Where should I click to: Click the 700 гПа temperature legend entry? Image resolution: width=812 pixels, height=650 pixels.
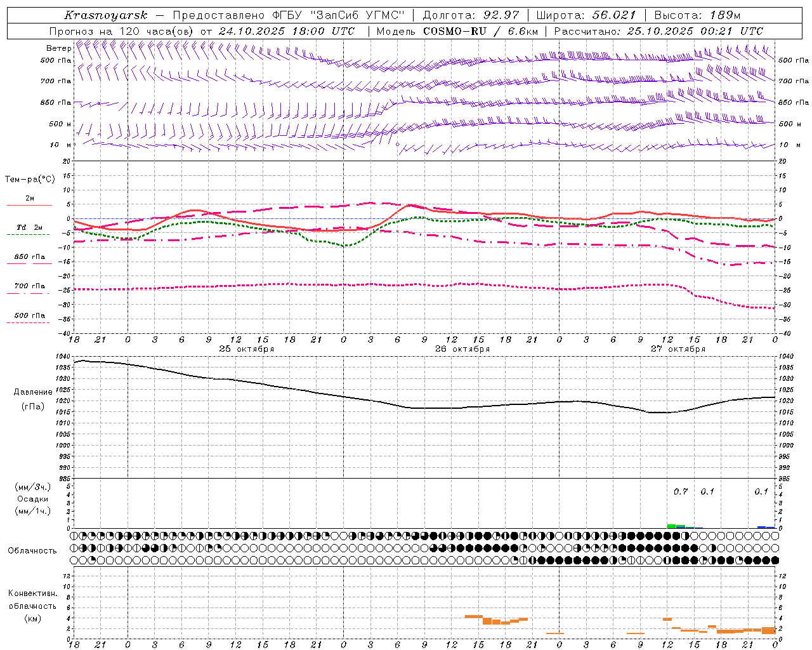(29, 286)
